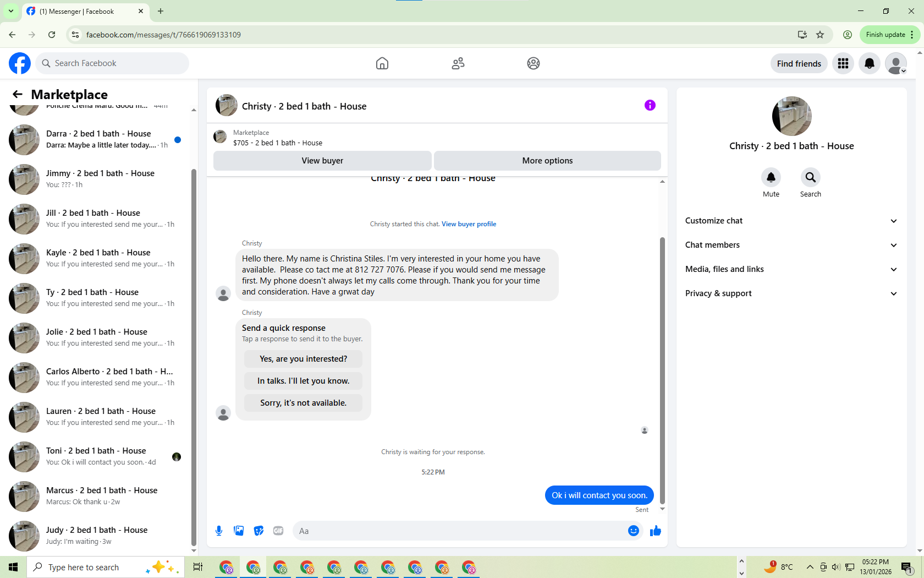Click More options button
Viewport: 924px width, 578px height.
pyautogui.click(x=547, y=161)
